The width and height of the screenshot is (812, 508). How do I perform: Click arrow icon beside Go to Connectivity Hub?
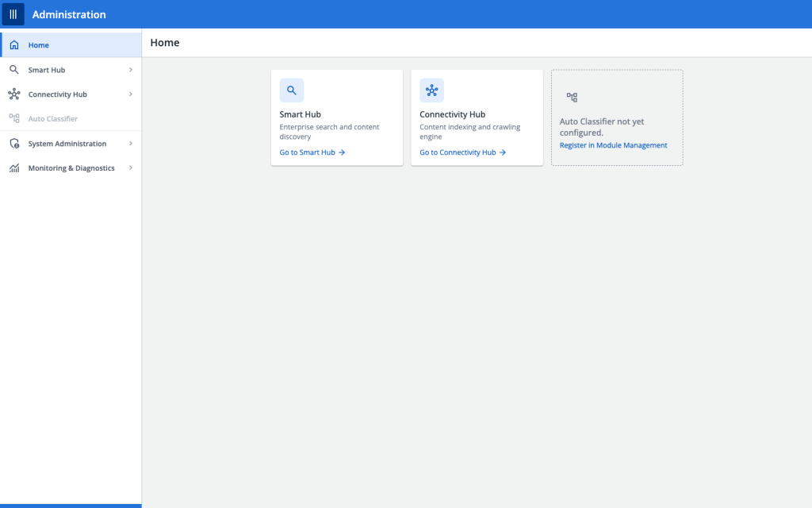[502, 152]
